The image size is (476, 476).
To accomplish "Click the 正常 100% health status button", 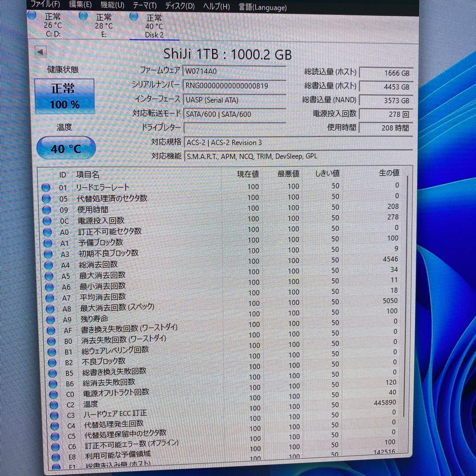I will (64, 96).
